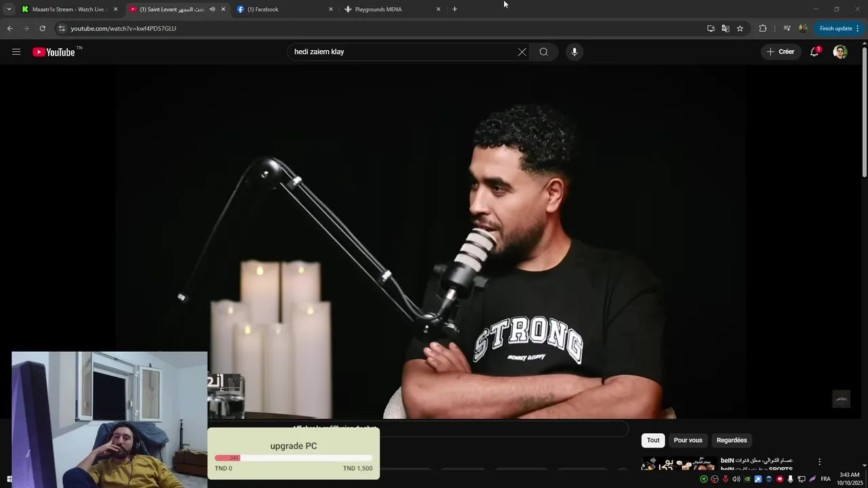868x488 pixels.
Task: Click the Créer button
Action: click(780, 52)
